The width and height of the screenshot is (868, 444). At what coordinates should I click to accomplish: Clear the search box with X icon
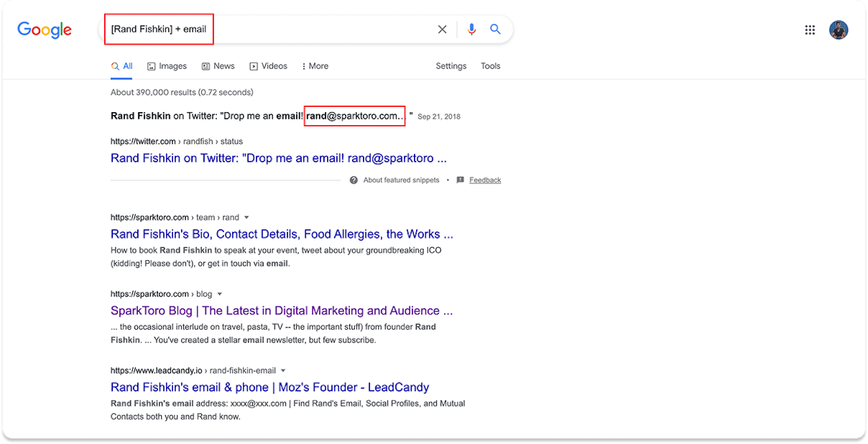pos(442,29)
